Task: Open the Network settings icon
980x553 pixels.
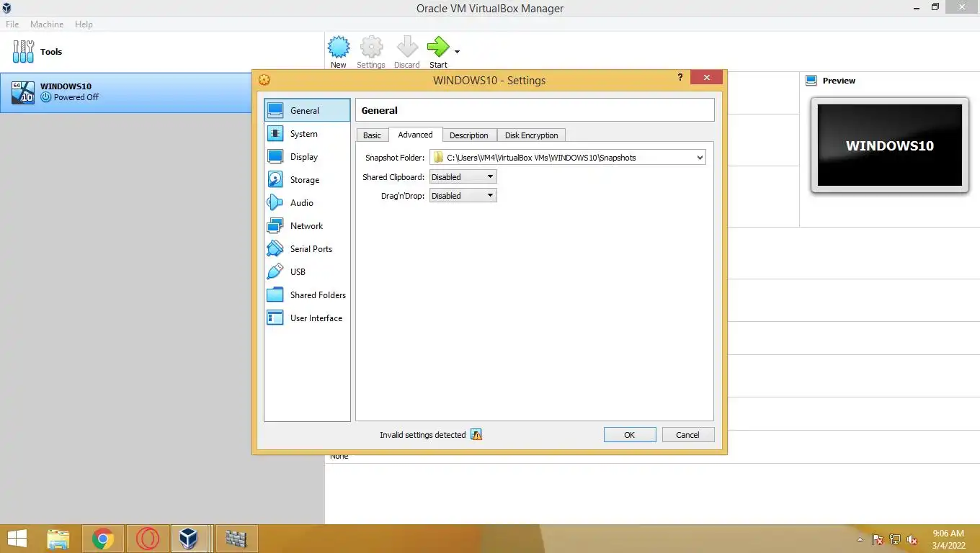Action: (275, 225)
